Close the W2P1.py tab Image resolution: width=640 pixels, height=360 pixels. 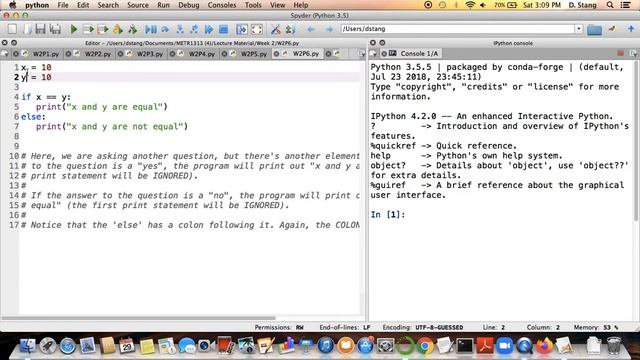pos(16,53)
